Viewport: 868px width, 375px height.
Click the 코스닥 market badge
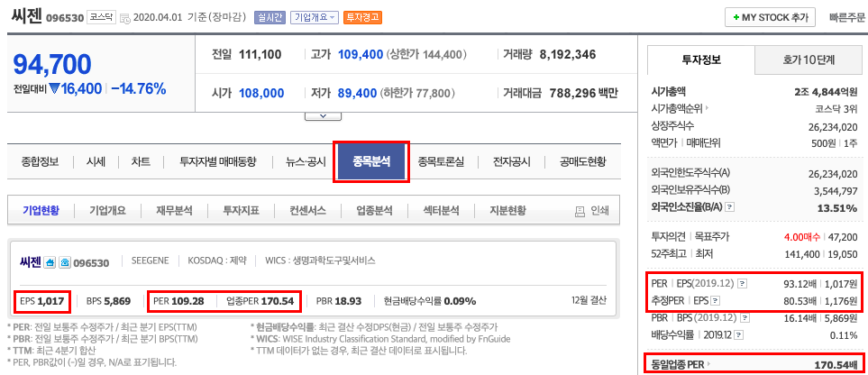coord(101,17)
